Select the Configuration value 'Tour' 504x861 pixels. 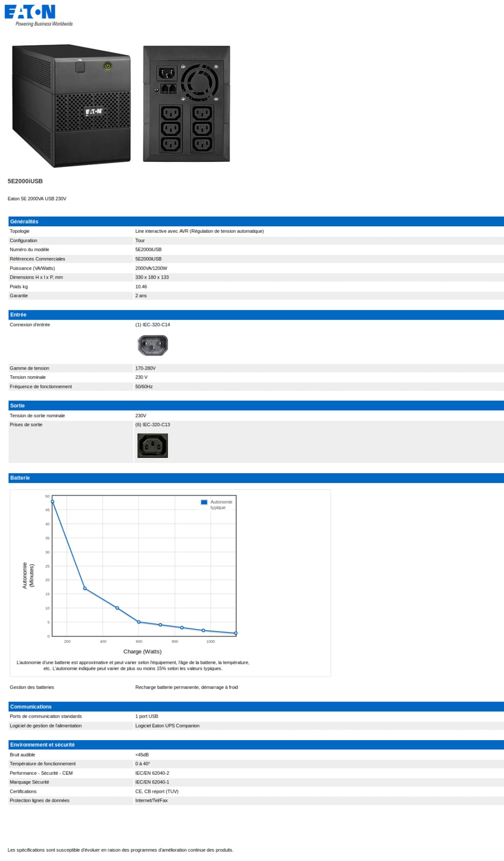[140, 240]
